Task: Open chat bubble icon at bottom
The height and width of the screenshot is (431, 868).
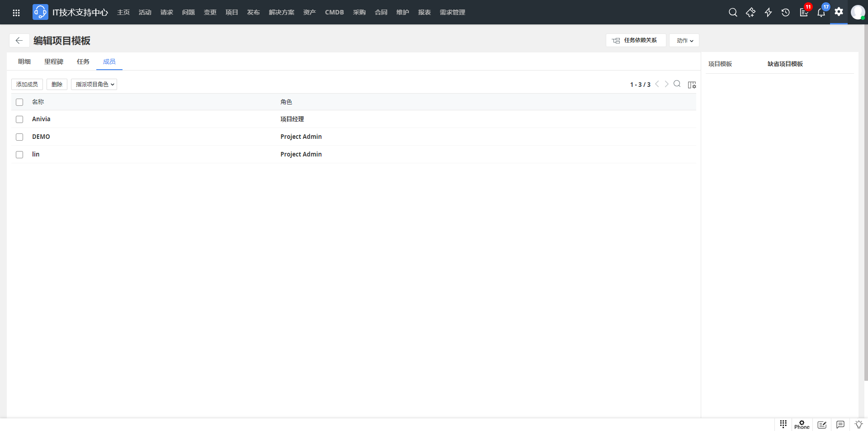Action: [x=840, y=424]
